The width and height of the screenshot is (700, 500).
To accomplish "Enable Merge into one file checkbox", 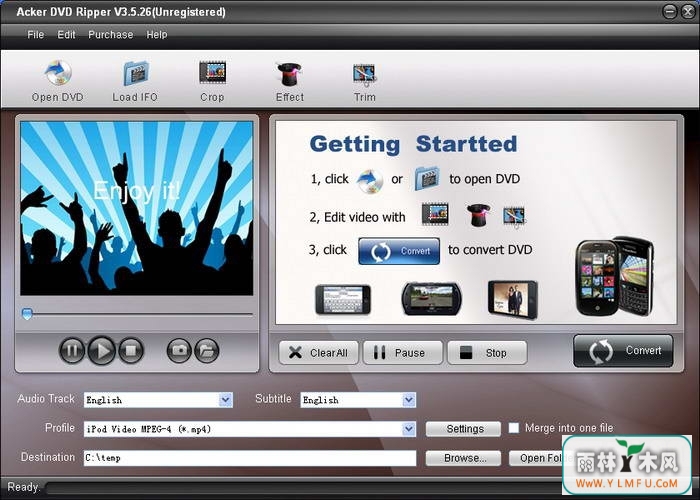I will coord(514,428).
